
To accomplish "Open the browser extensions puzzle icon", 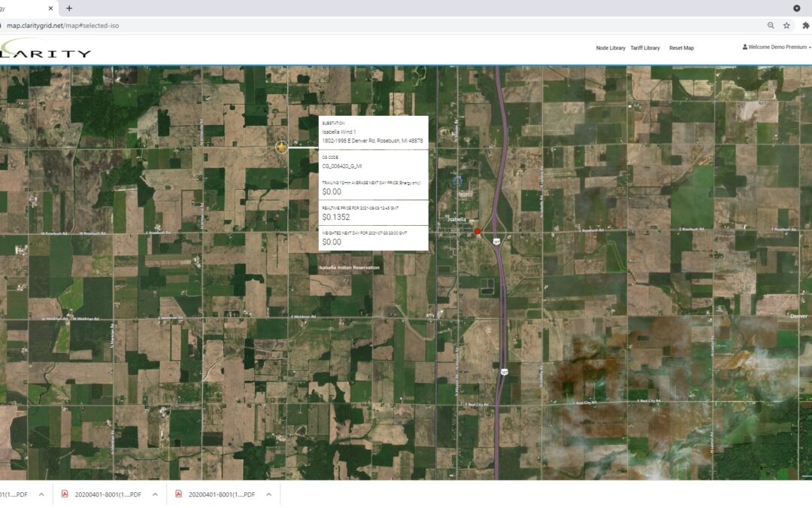I will (x=805, y=25).
